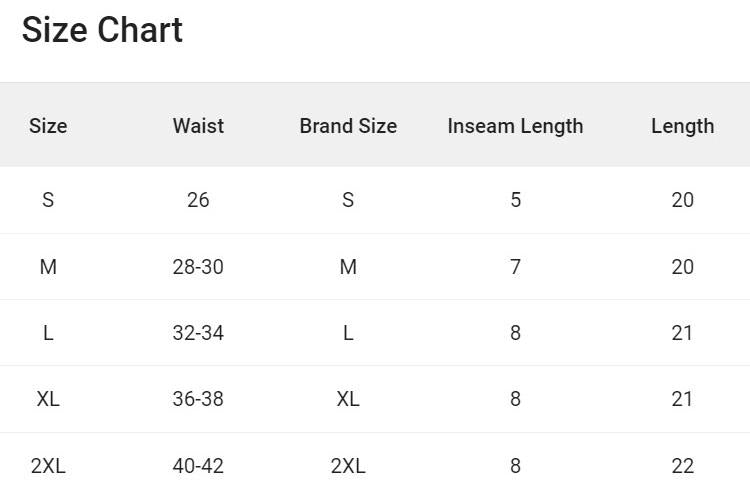Click waist range 32-34
The height and width of the screenshot is (483, 750).
coord(198,333)
